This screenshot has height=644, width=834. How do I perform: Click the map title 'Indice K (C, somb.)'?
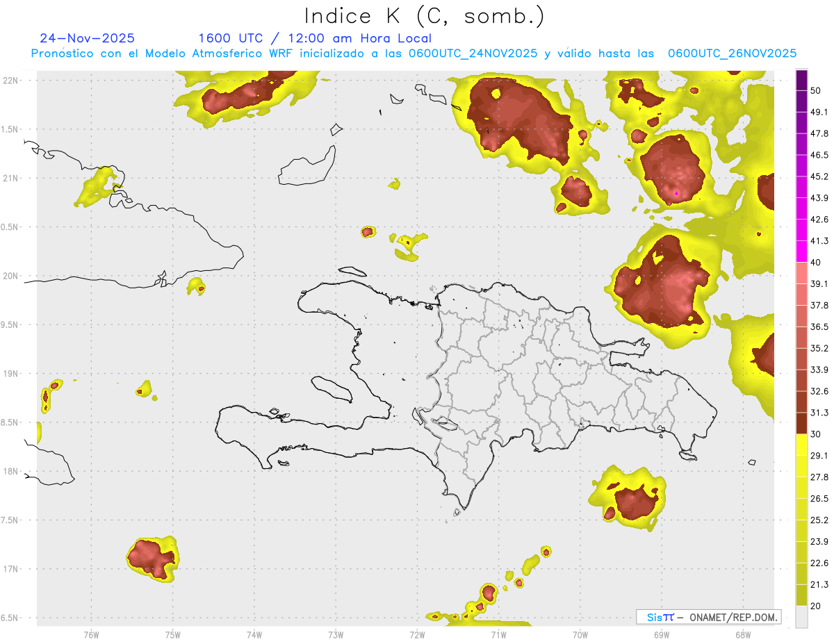coord(425,16)
